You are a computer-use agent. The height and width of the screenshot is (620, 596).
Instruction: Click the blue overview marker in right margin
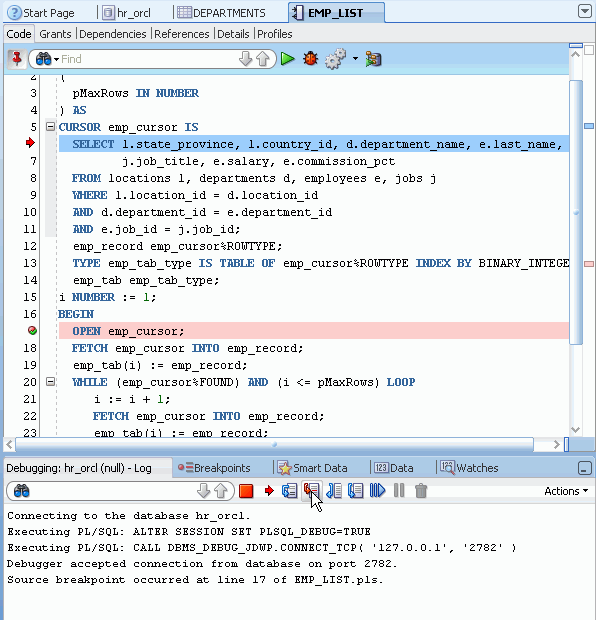pyautogui.click(x=589, y=126)
